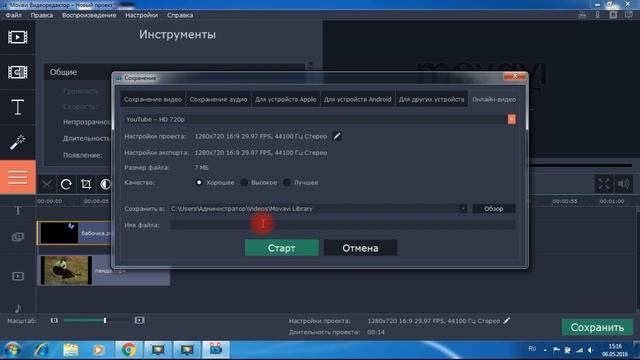The width and height of the screenshot is (640, 360).
Task: Click the Обзор browse button
Action: coord(494,209)
